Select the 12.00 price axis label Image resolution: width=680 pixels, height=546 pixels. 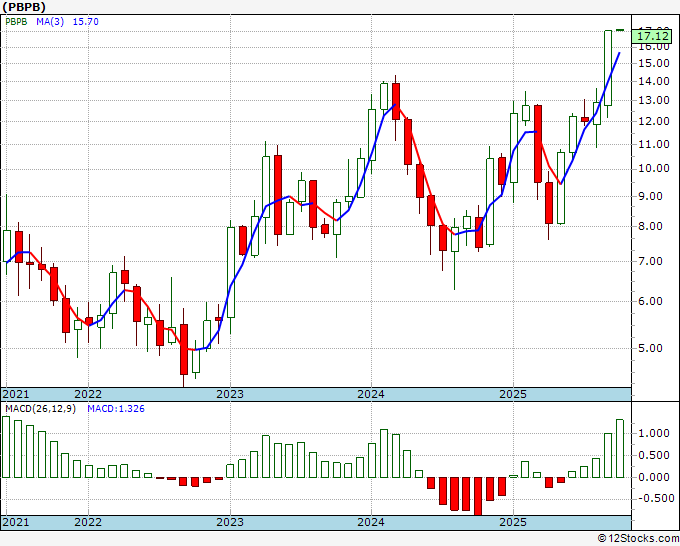click(654, 121)
